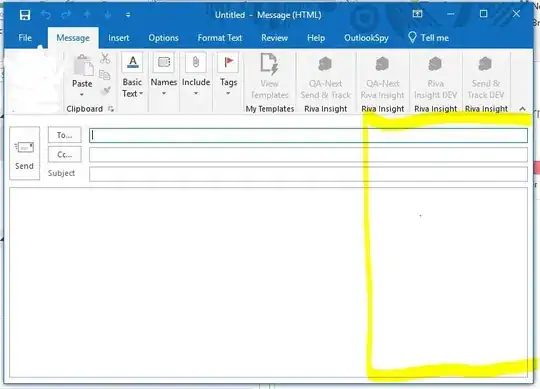
Task: Click QA-Next Send & Track button
Action: [x=325, y=78]
